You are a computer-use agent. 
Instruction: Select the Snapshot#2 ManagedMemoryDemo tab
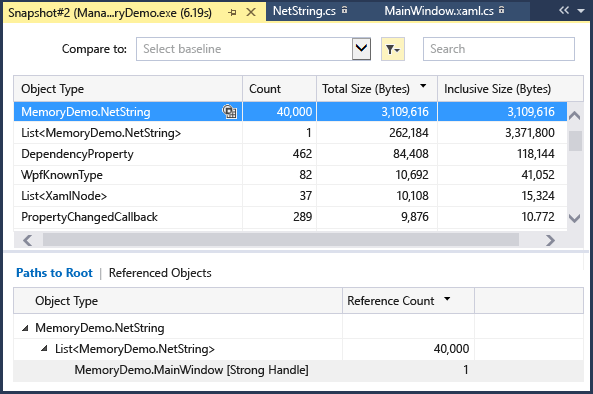point(110,13)
